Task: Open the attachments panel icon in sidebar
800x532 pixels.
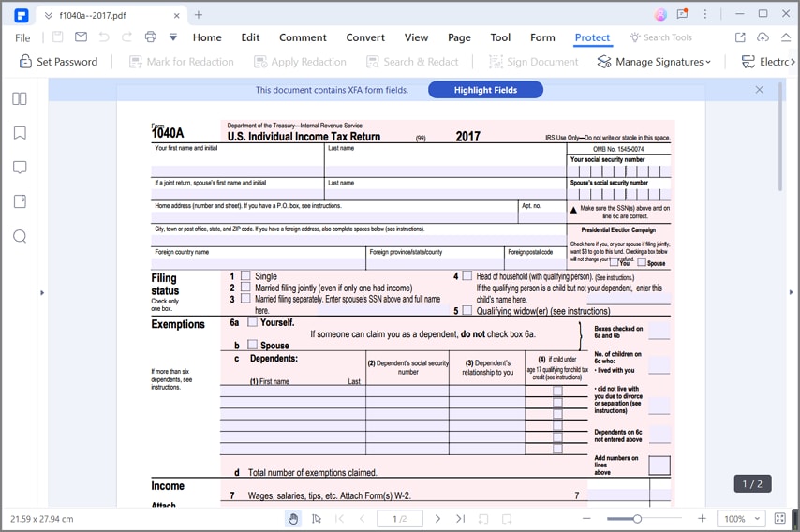Action: coord(20,201)
